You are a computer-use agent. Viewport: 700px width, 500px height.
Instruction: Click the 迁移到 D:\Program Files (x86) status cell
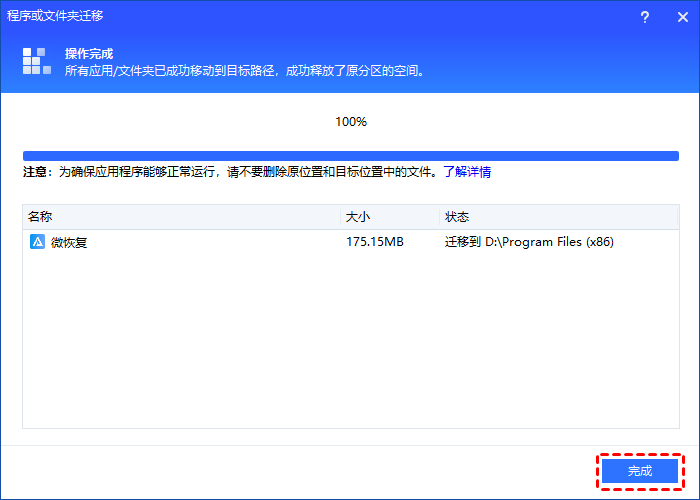(528, 242)
